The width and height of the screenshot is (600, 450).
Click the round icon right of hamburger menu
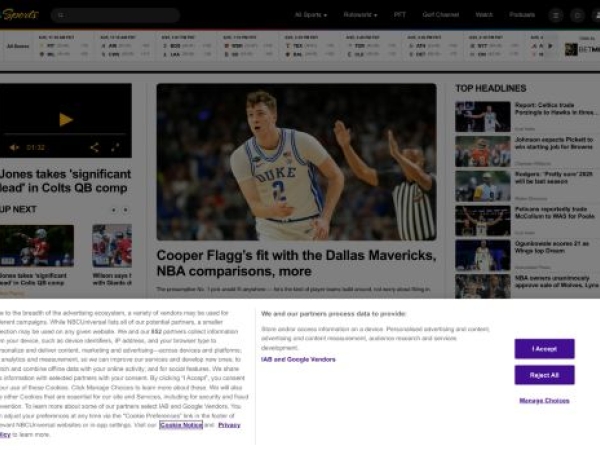577,15
